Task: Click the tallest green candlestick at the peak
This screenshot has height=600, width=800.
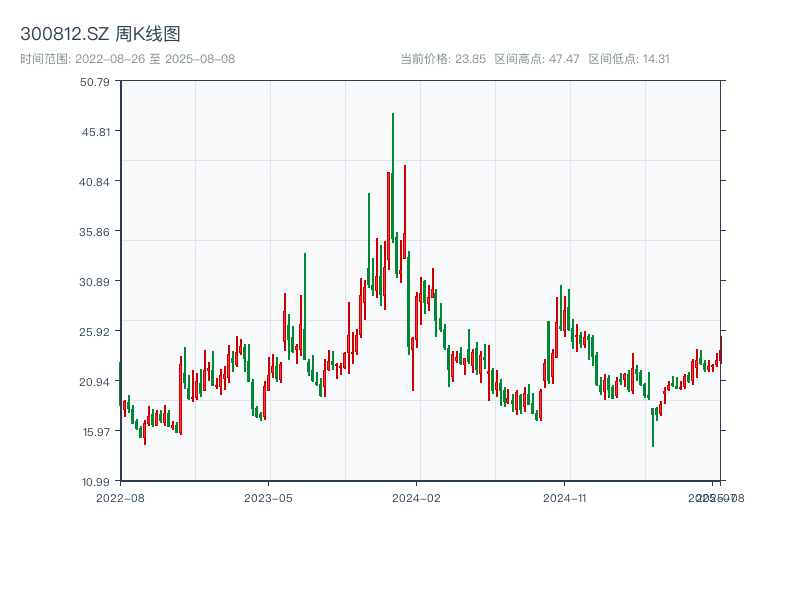Action: [393, 176]
